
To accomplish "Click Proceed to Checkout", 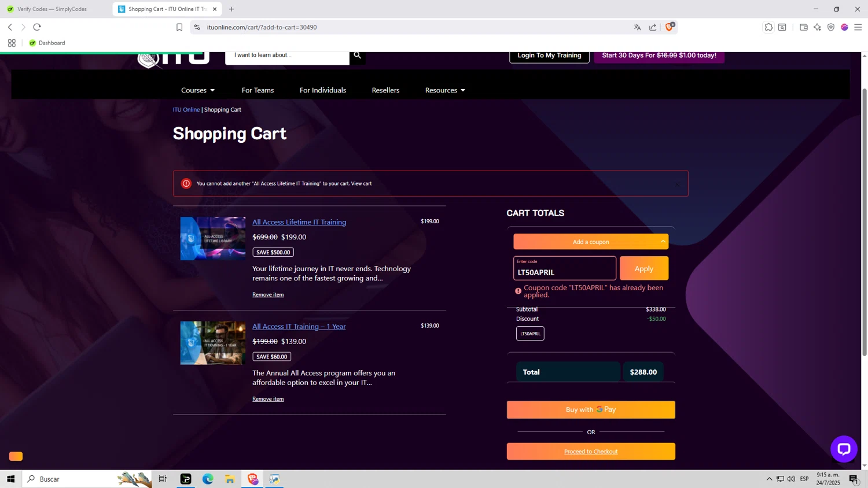I will coord(591,452).
